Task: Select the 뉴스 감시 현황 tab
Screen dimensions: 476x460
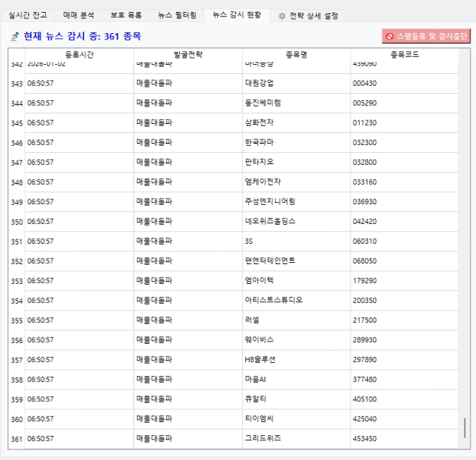Action: click(237, 15)
